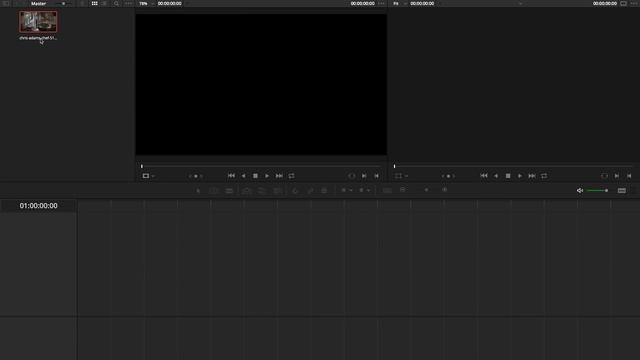This screenshot has width=640, height=360.
Task: Go to first frame in timeline viewer
Action: tap(484, 176)
